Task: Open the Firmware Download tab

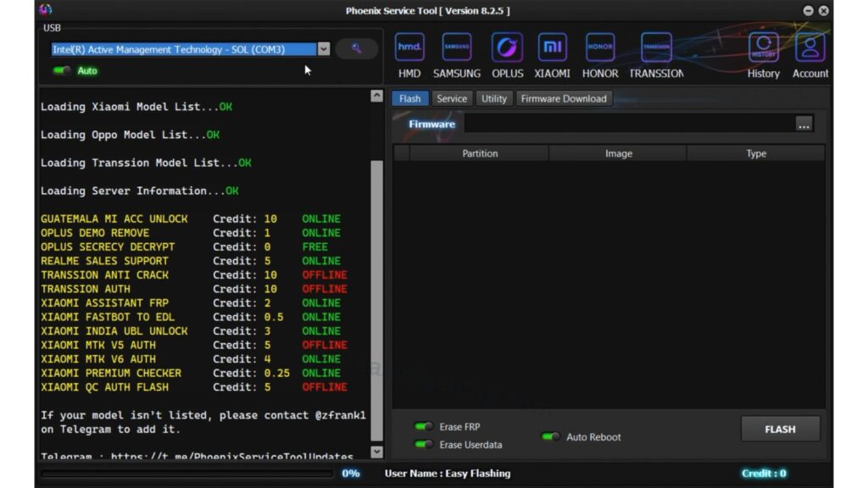Action: point(564,98)
